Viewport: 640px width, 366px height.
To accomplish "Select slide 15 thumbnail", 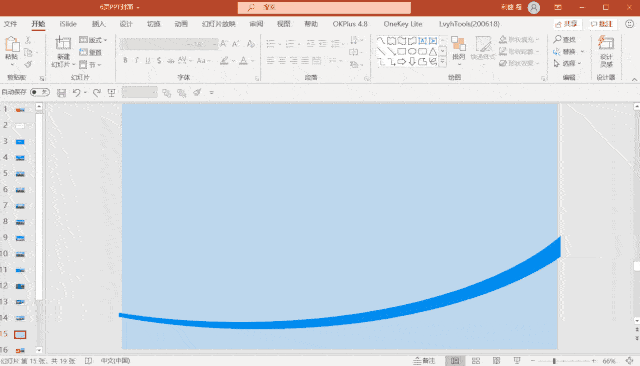I will click(x=20, y=335).
